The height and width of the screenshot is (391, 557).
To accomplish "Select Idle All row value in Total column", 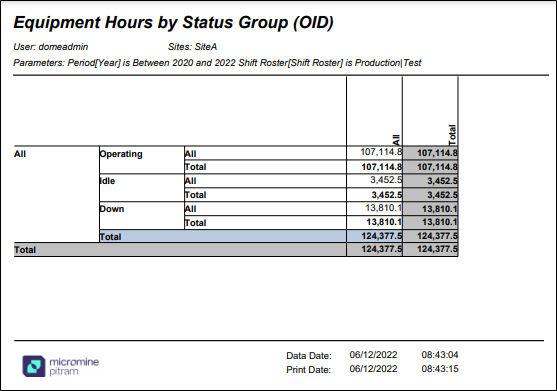I will 442,181.
